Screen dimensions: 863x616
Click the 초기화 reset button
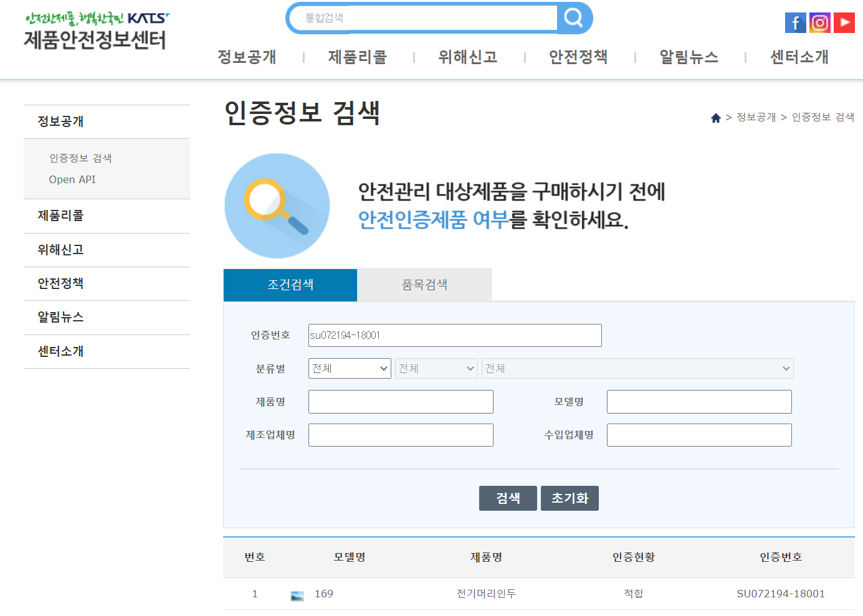point(570,498)
